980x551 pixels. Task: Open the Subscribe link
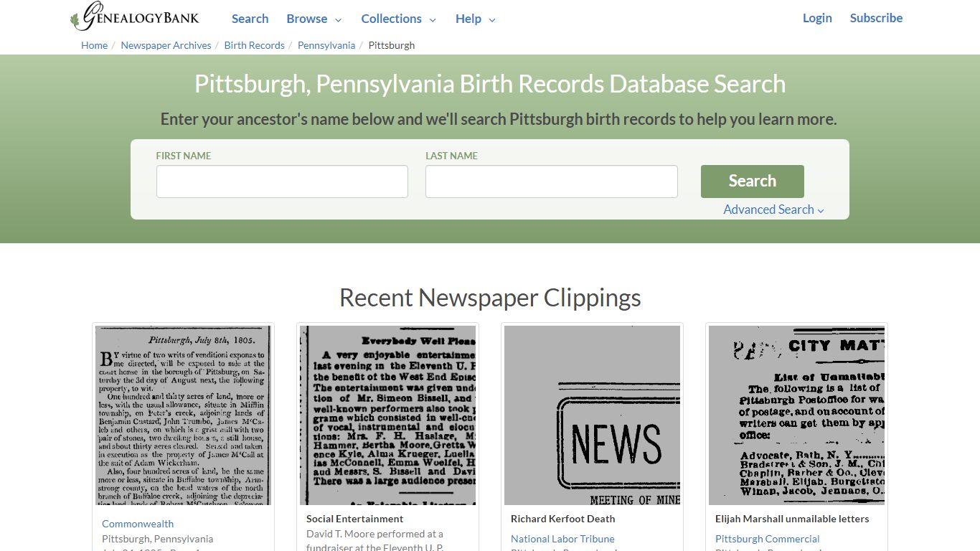[x=876, y=18]
